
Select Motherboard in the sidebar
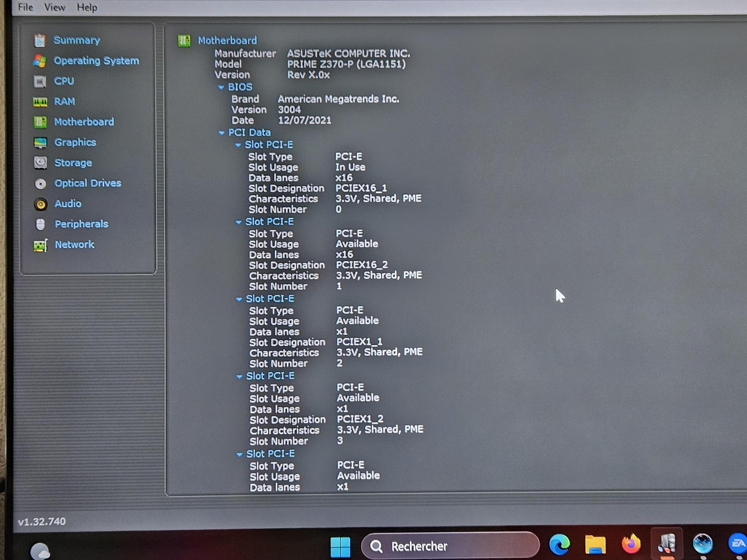click(x=84, y=122)
